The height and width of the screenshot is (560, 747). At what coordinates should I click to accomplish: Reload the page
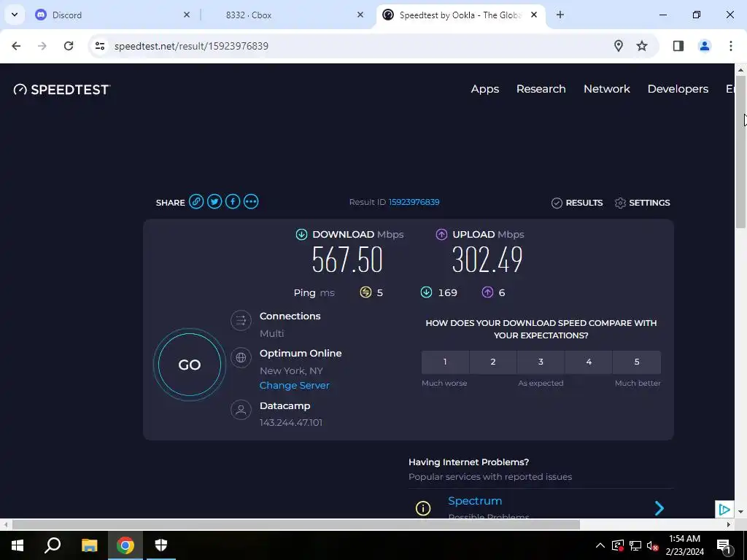coord(69,46)
